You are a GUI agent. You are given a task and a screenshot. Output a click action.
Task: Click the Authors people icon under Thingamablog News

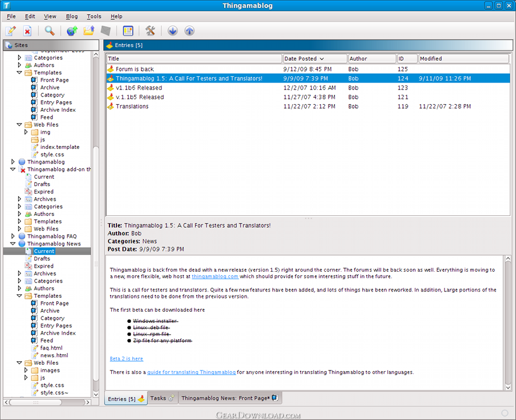pos(29,289)
